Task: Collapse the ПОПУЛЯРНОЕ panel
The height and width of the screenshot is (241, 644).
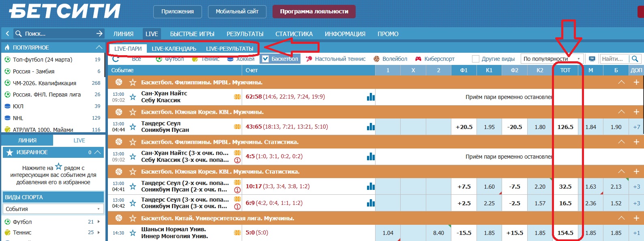Action: pyautogui.click(x=99, y=47)
